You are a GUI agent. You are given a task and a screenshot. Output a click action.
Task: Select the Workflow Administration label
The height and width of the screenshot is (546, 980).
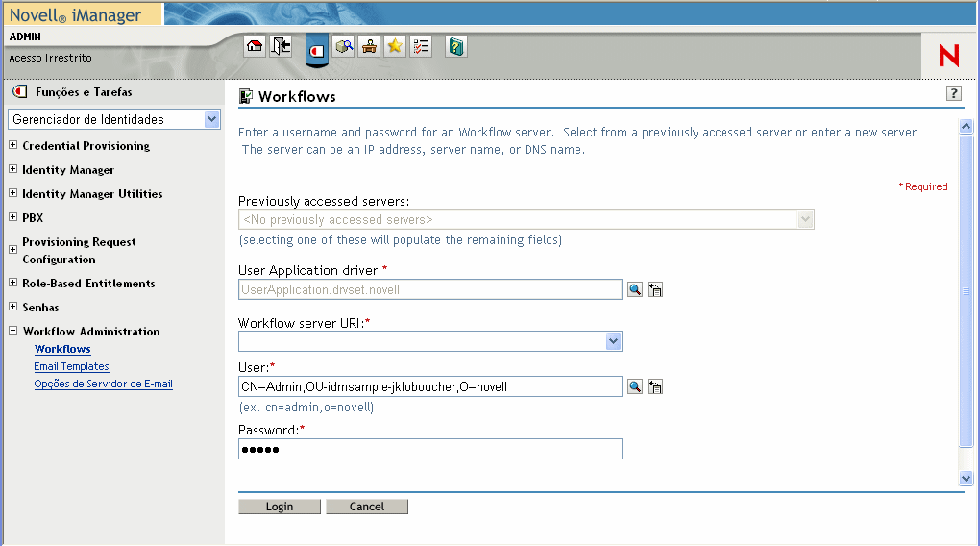pyautogui.click(x=91, y=332)
